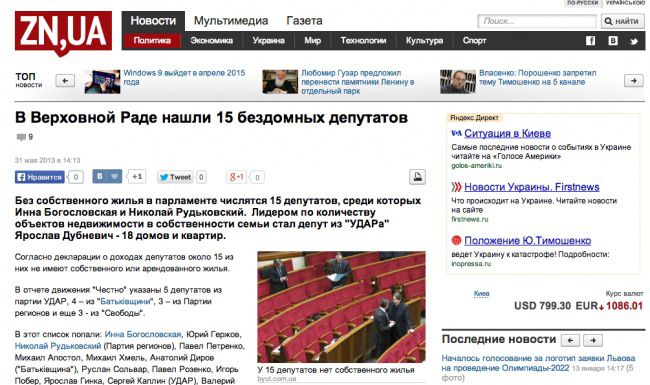Click the EUR 1086.01 exchange rate

click(x=609, y=306)
